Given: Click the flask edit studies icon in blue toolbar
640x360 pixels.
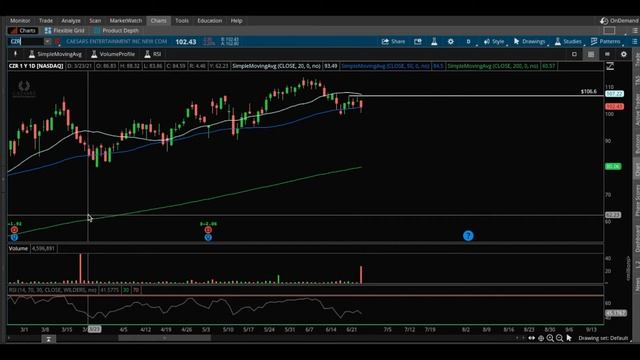Looking at the screenshot, I should pos(434,42).
